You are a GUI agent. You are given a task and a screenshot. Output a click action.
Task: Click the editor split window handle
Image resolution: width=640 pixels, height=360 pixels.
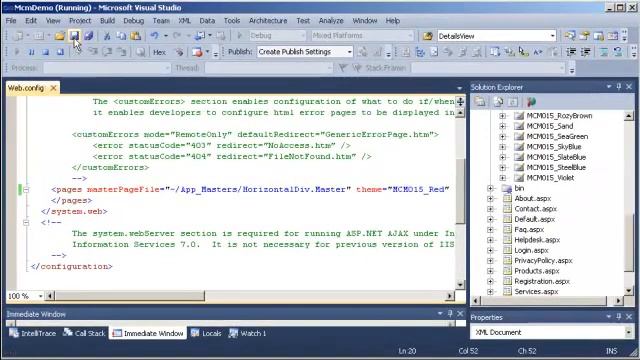460,102
